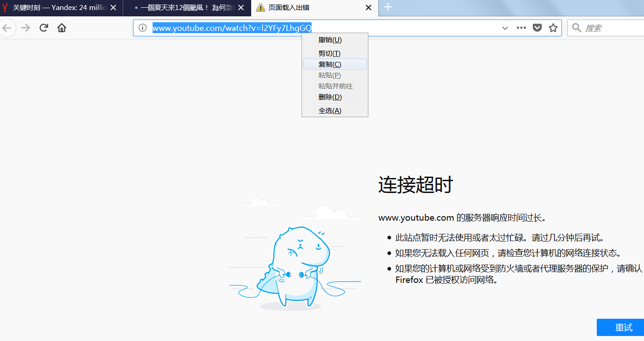Switch to the 一個夏天來12個颱風 tab
This screenshot has width=644, height=341.
coord(187,8)
